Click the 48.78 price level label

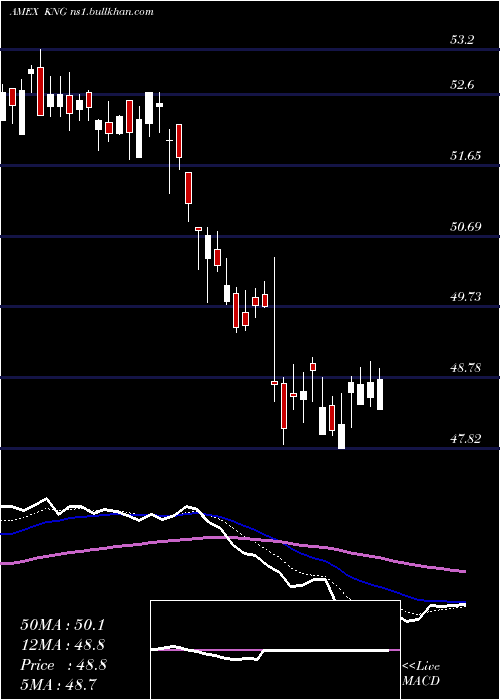tap(466, 368)
